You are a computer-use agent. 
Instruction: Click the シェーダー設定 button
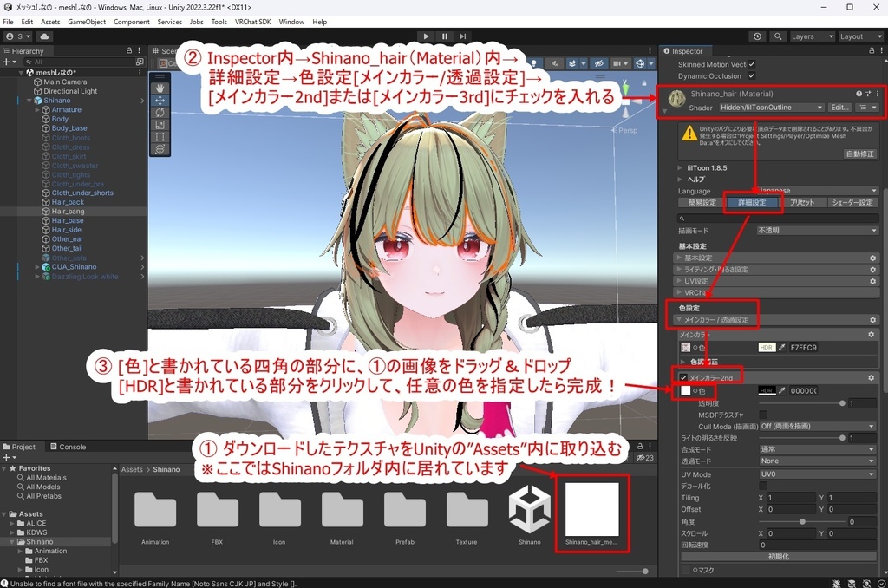pyautogui.click(x=852, y=202)
